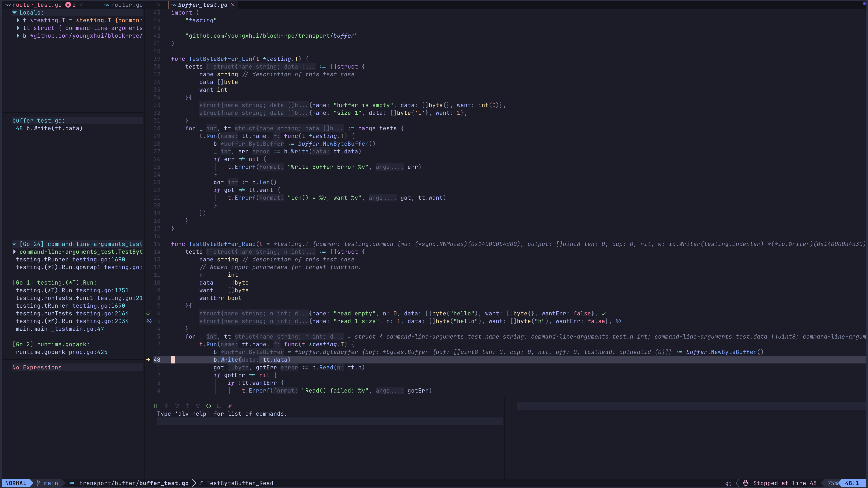Image resolution: width=868 pixels, height=488 pixels.
Task: Select stack frame "testing.runTests testing.go:2166"
Action: [72, 313]
